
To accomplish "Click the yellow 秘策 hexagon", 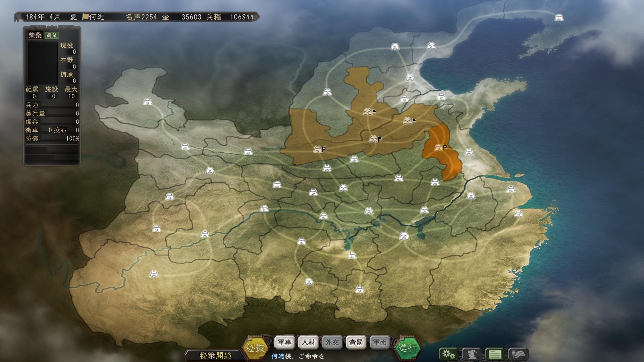I will 255,348.
